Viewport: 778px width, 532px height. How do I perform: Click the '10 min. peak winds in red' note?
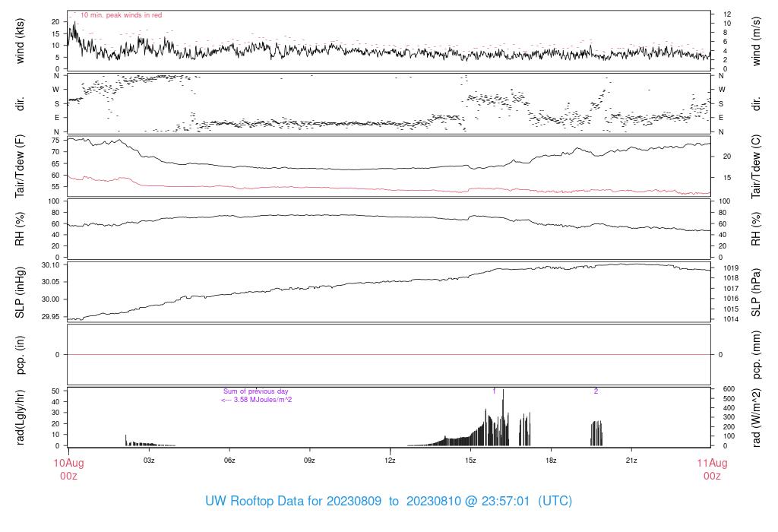pos(121,15)
